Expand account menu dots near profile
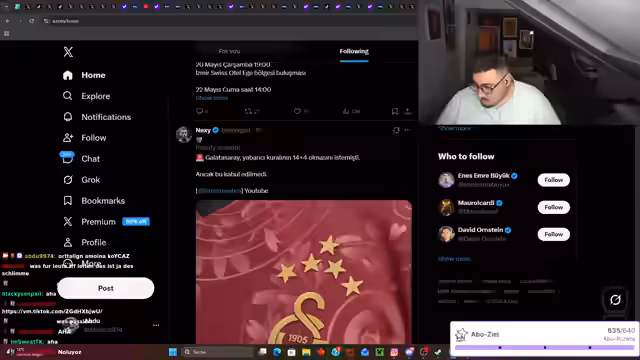Screen dimensions: 640x360 point(156,325)
